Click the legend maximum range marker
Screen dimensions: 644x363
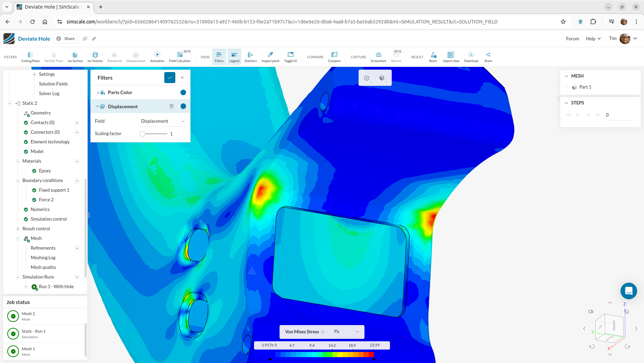[374, 359]
